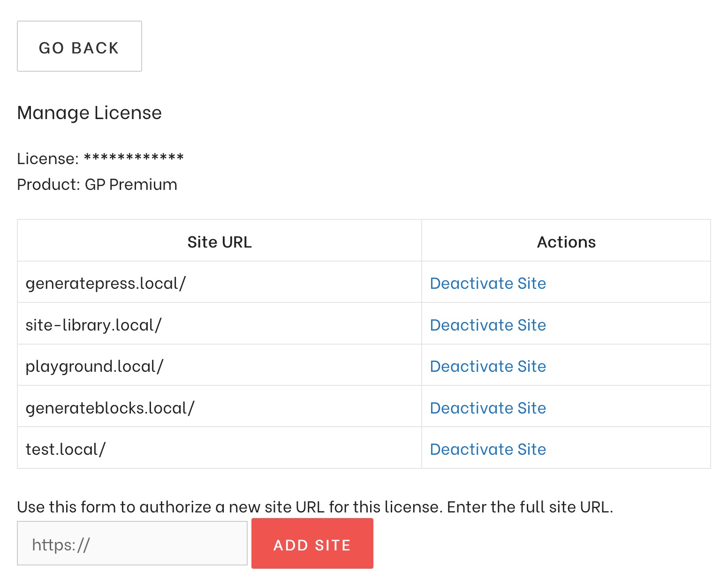This screenshot has height=587, width=728.
Task: Click the Manage License heading
Action: [89, 112]
